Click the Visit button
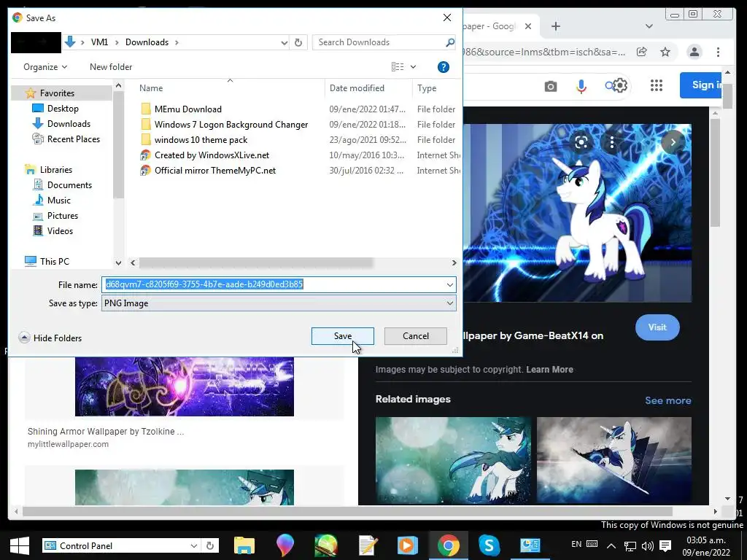The image size is (747, 560). point(657,327)
